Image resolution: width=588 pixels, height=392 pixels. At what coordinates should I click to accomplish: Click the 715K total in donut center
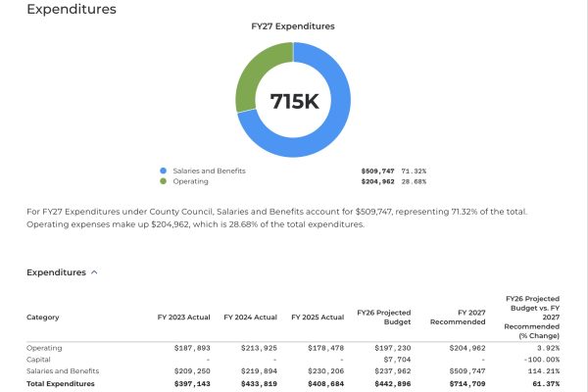[294, 100]
